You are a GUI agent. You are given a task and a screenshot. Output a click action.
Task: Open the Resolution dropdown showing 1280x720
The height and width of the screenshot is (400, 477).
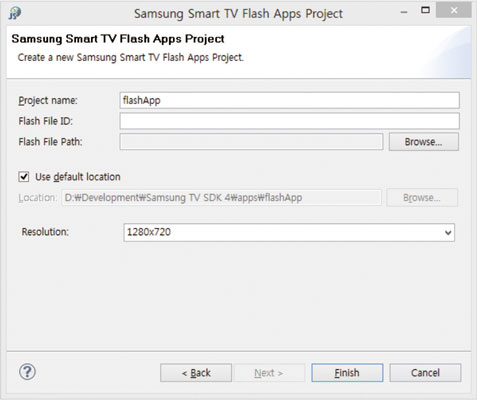[x=289, y=232]
